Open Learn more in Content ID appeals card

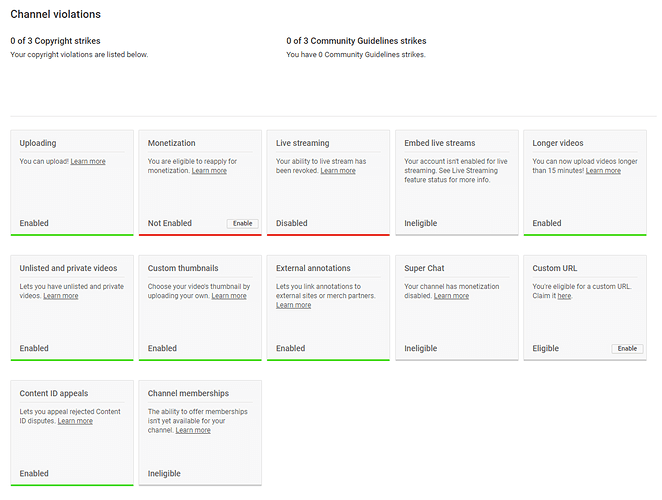click(75, 421)
